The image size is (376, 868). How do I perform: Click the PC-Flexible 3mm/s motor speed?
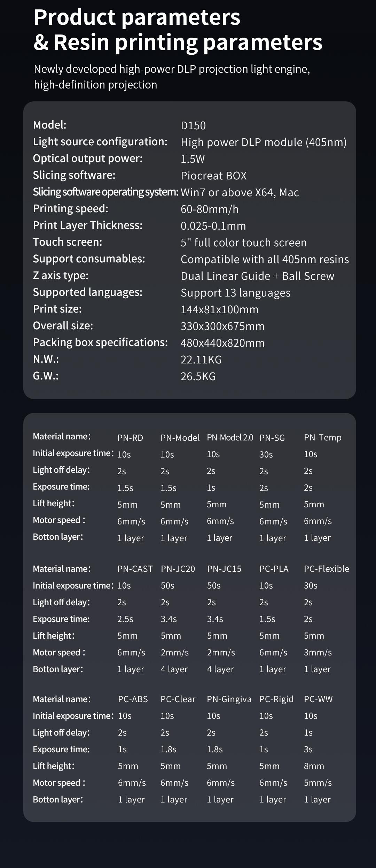click(318, 652)
